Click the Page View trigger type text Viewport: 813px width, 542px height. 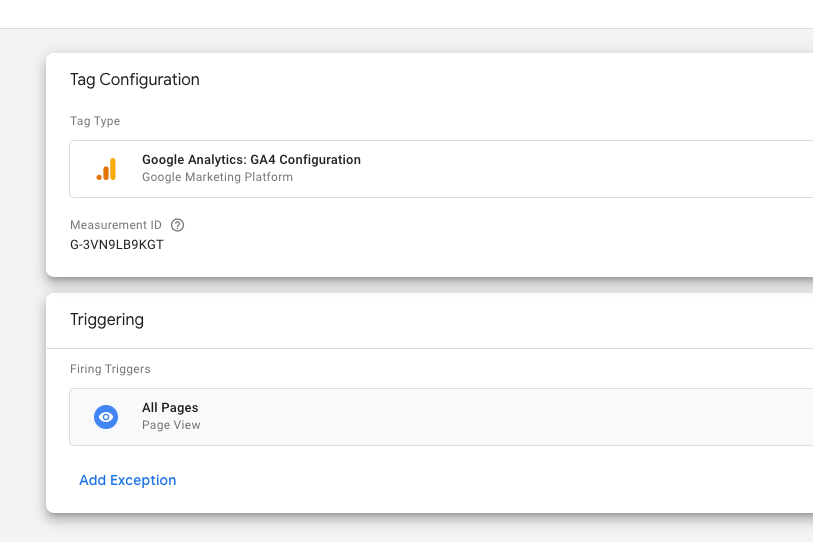point(171,425)
